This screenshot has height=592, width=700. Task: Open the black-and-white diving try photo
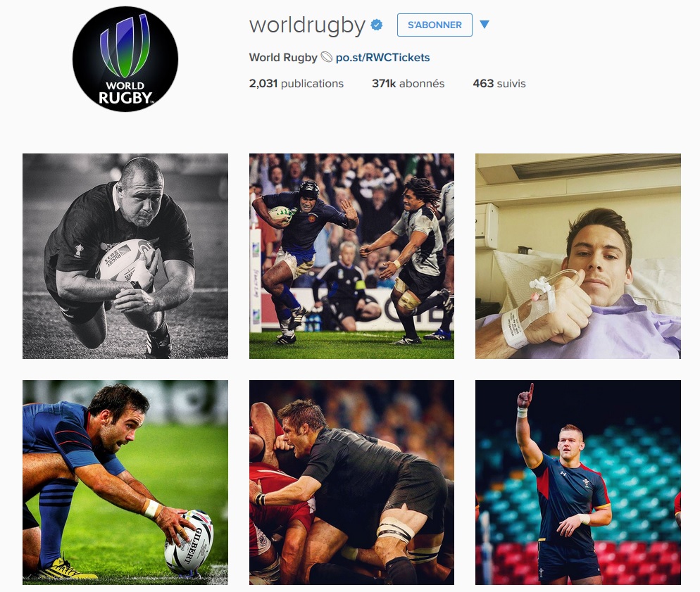(125, 256)
